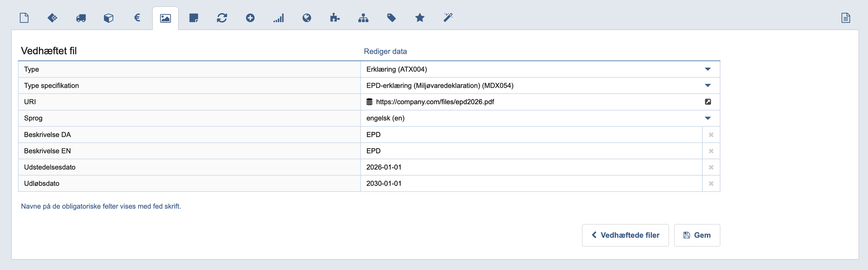Click the obligatoriske felter note text
This screenshot has height=270, width=868.
coord(101,206)
